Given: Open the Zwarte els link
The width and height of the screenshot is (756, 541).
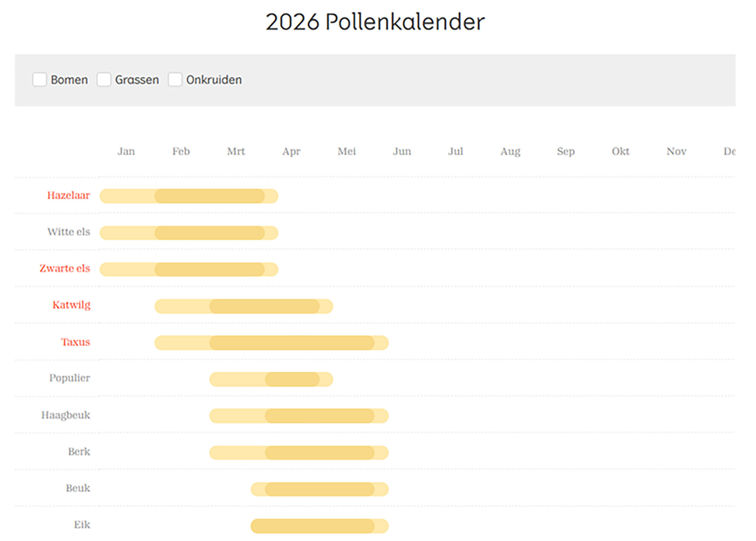Looking at the screenshot, I should point(65,269).
